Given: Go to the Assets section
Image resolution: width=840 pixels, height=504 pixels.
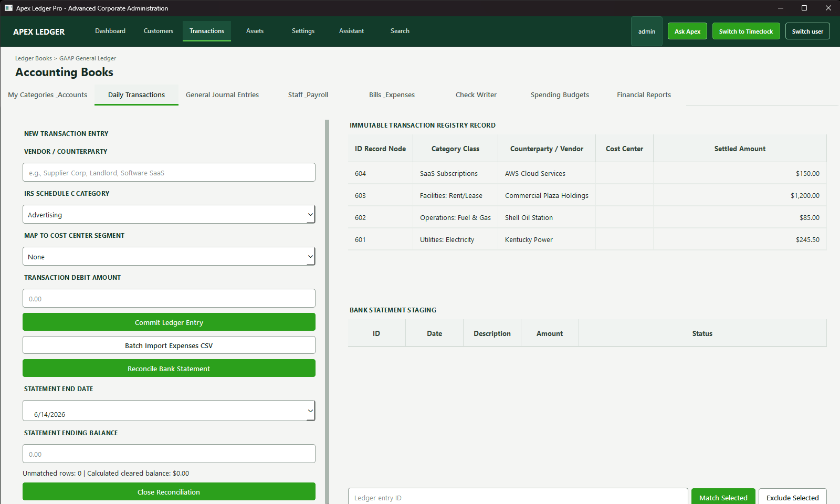Looking at the screenshot, I should click(255, 31).
